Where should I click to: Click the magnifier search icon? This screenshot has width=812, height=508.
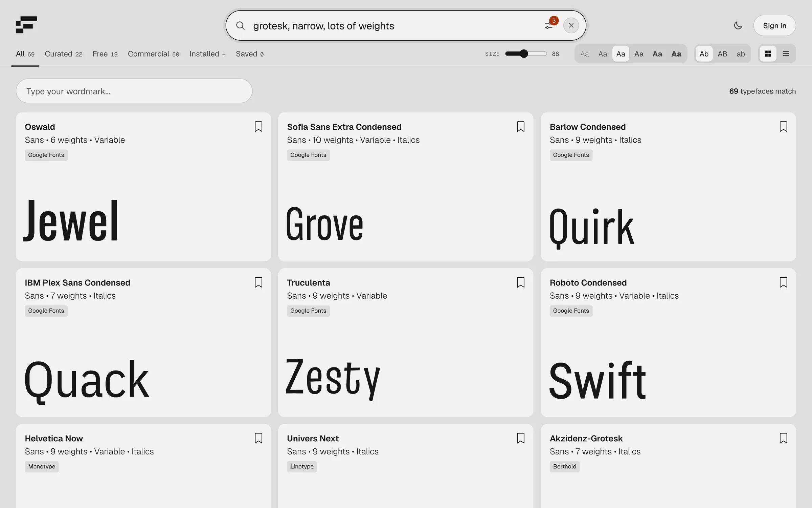[x=240, y=25]
